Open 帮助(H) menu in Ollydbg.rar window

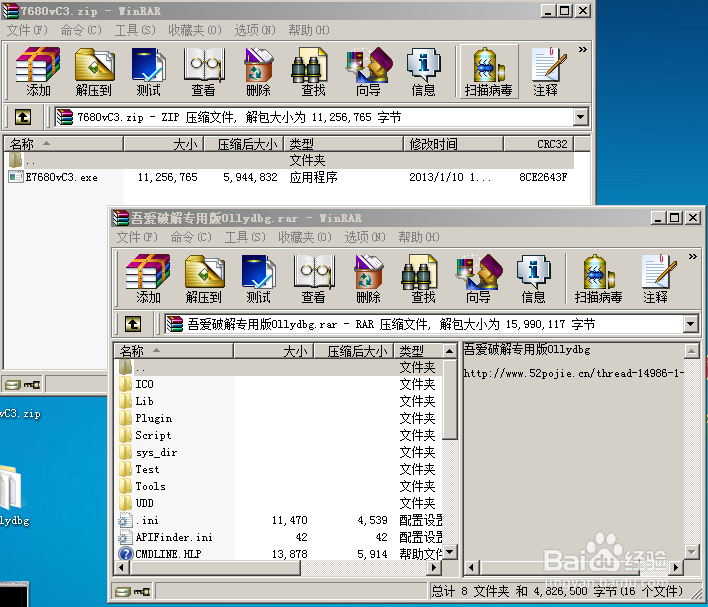tap(419, 237)
